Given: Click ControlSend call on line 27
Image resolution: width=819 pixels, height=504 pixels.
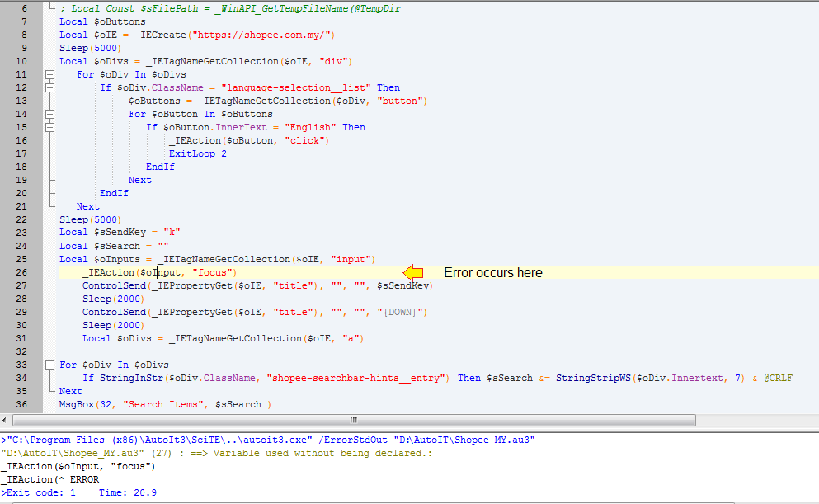Looking at the screenshot, I should point(114,285).
